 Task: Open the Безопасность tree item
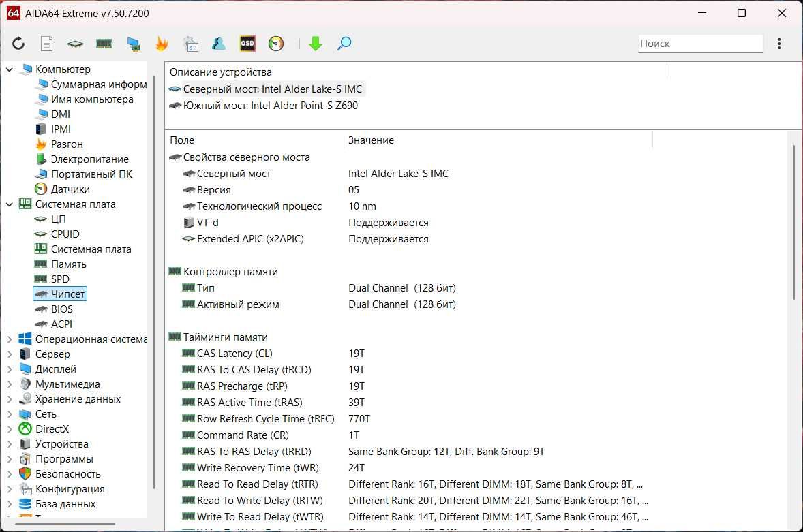tap(60, 474)
